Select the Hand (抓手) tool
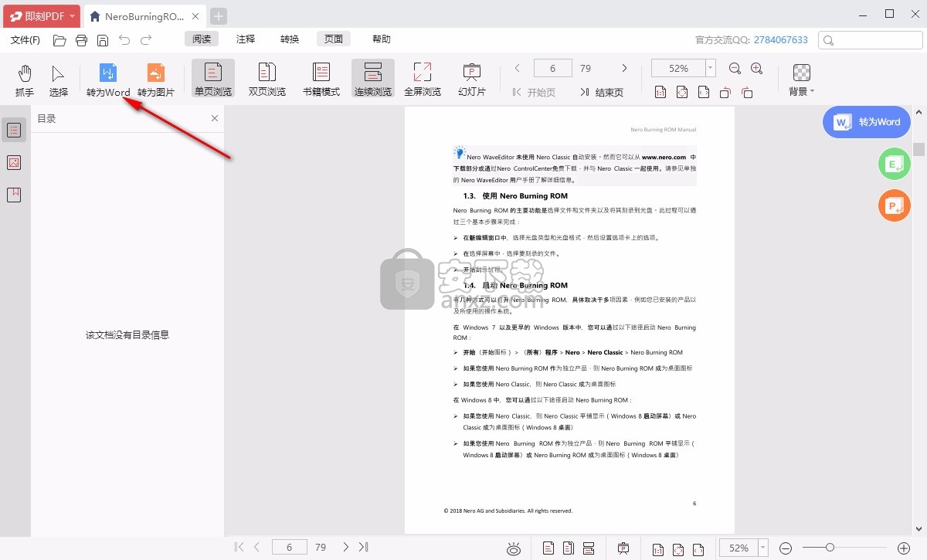Viewport: 927px width, 560px height. pyautogui.click(x=25, y=81)
